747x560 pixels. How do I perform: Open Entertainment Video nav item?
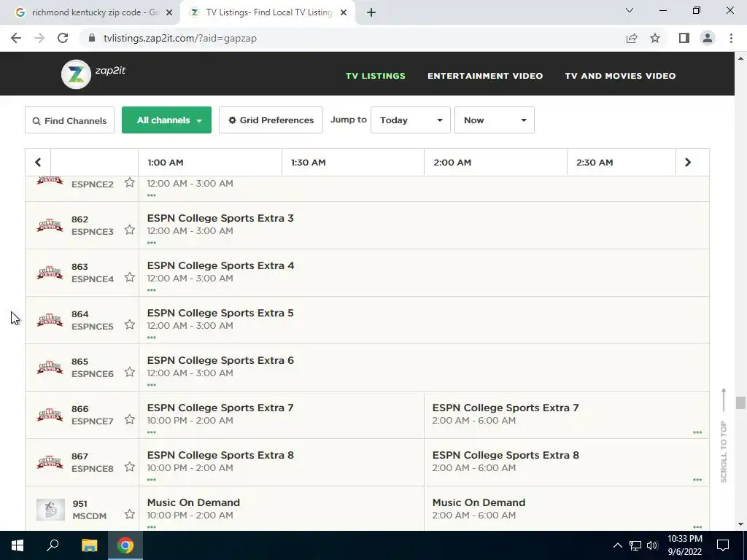coord(485,76)
